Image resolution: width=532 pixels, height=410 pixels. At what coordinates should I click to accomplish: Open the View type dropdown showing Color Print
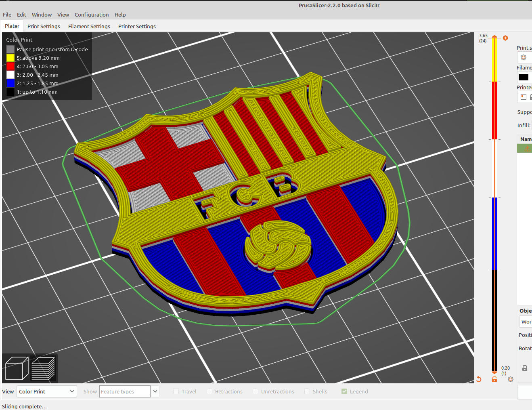point(46,391)
